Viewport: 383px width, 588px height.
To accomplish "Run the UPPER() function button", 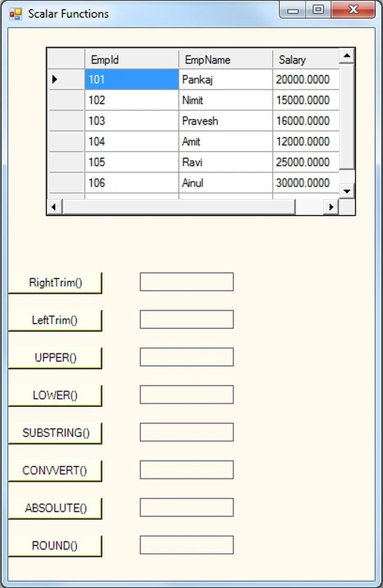I will pyautogui.click(x=55, y=358).
